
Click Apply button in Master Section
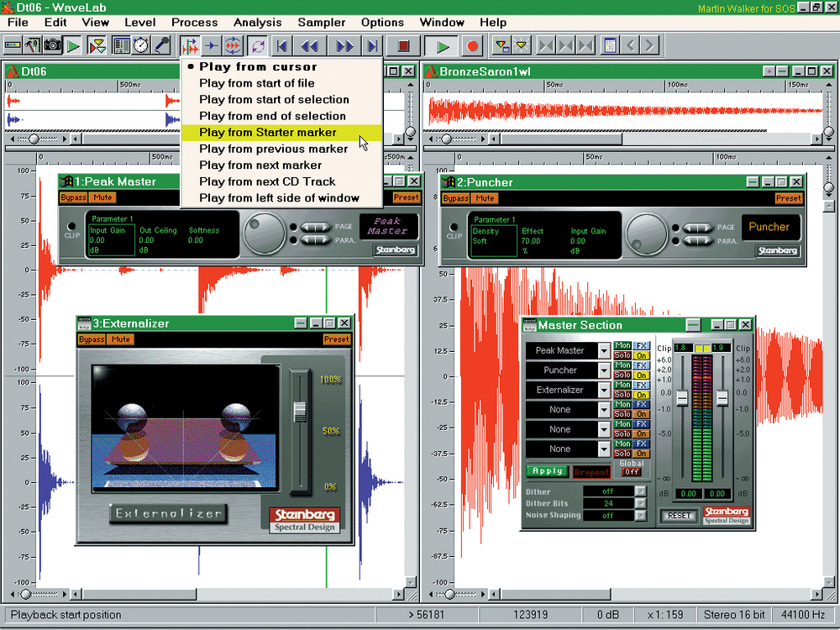(x=548, y=471)
